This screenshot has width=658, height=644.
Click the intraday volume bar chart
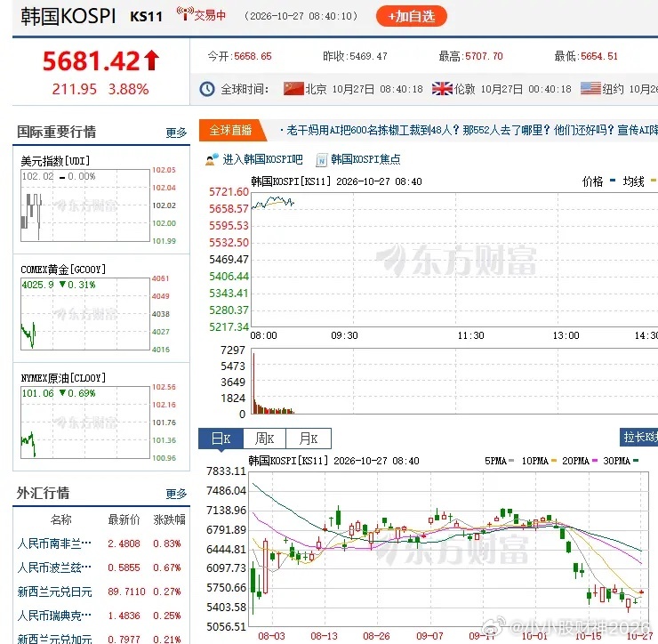click(454, 382)
